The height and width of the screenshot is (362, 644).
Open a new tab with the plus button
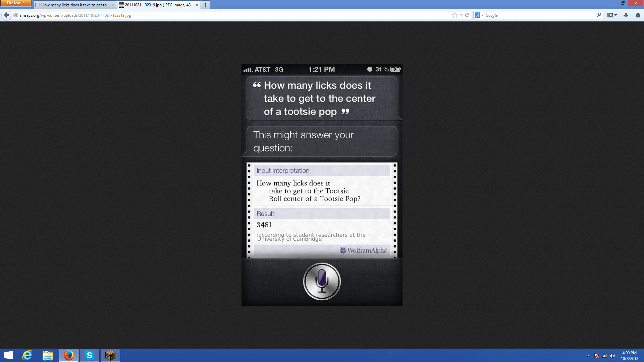[206, 5]
